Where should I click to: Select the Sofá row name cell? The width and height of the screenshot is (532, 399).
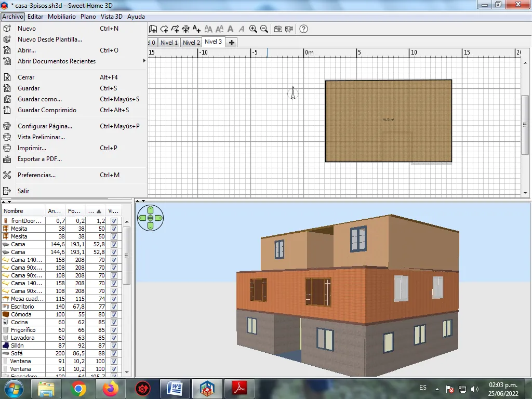(x=23, y=353)
